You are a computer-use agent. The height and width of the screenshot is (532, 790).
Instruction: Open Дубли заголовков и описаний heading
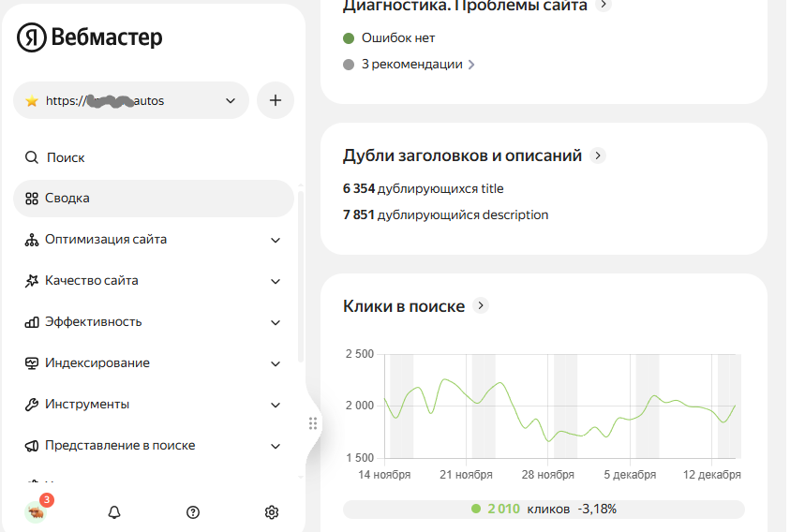pyautogui.click(x=463, y=155)
